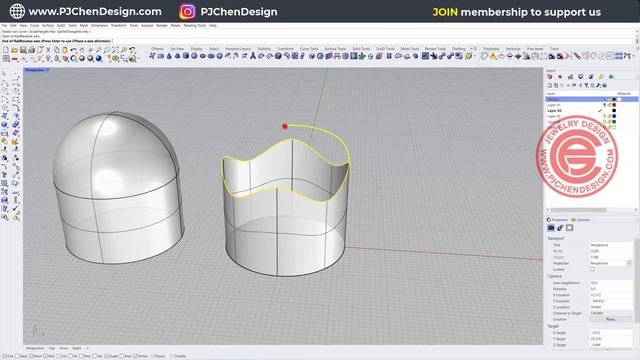Click Layer 04 green color swatch
This screenshot has width=640, height=360.
click(x=614, y=122)
